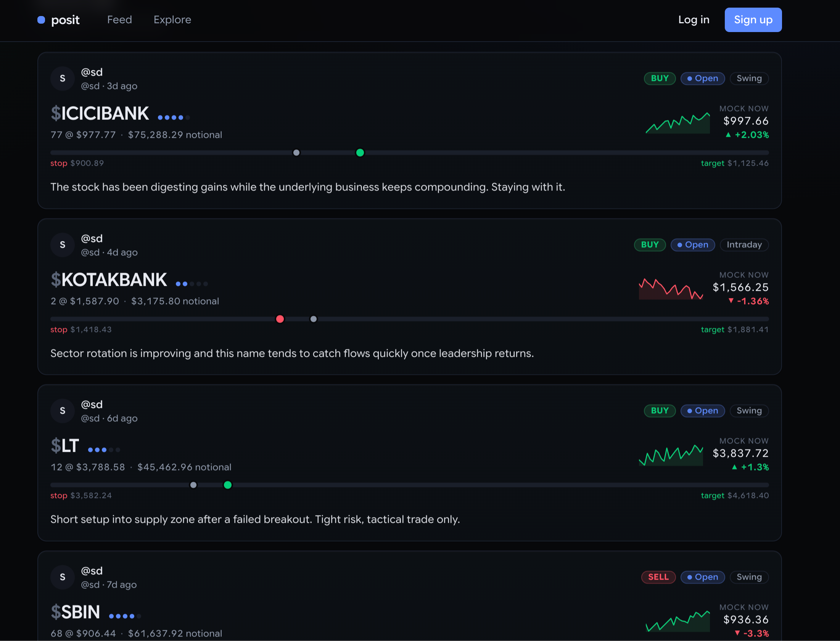Click the BUY badge on ICICIBANK post

[x=660, y=79]
